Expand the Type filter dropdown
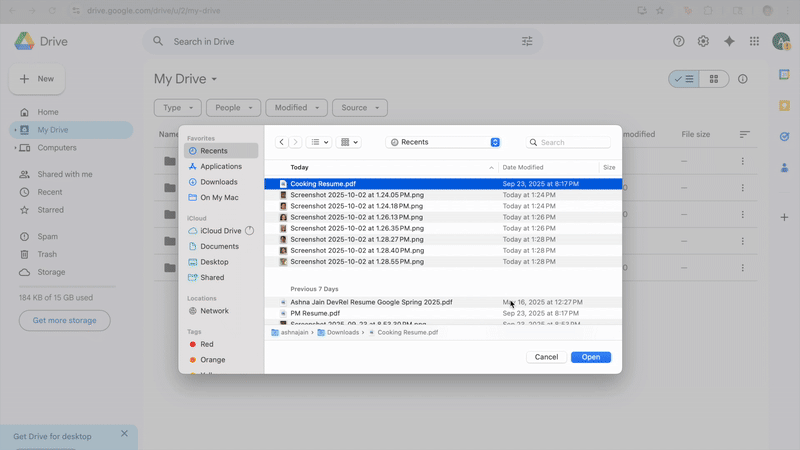The image size is (800, 450). [x=177, y=108]
